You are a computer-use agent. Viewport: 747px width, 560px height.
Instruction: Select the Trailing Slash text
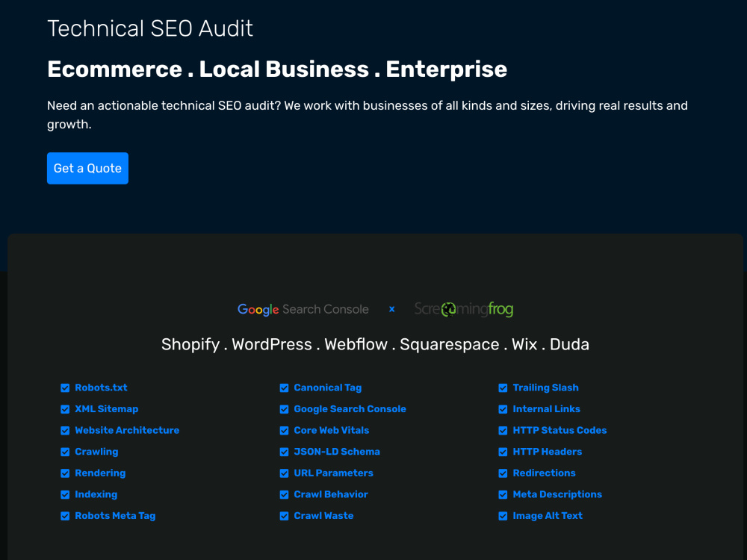click(x=546, y=388)
